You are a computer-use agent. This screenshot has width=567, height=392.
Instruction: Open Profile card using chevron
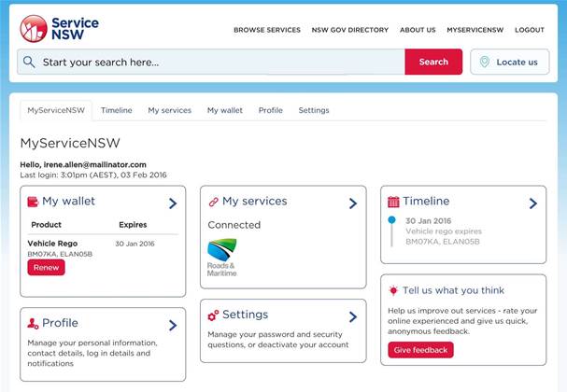[173, 325]
